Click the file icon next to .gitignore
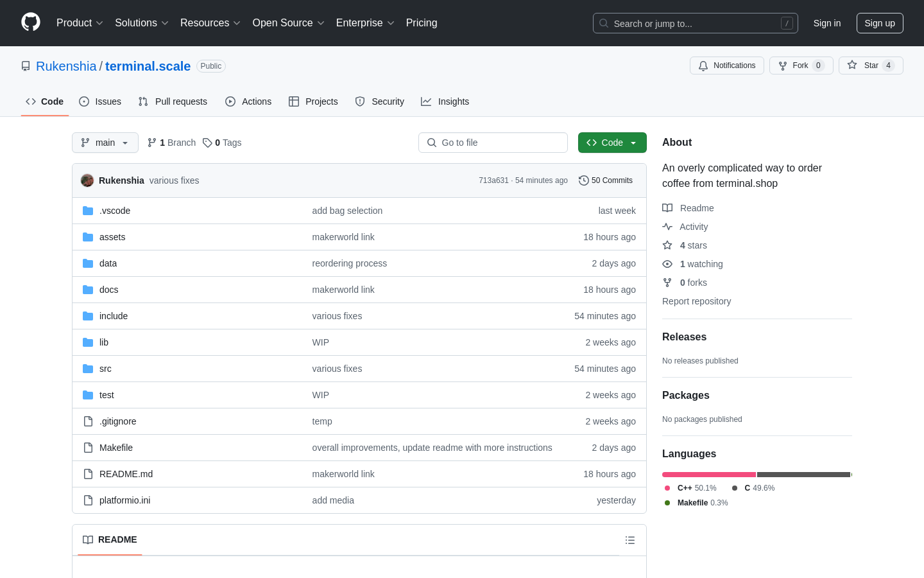The width and height of the screenshot is (924, 578). coord(88,421)
